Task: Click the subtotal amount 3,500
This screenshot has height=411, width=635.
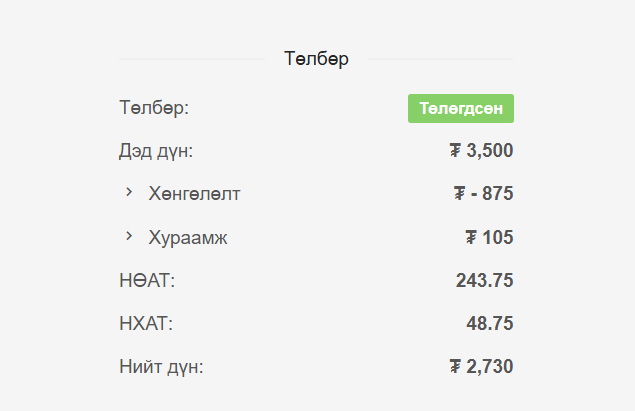Action: (490, 151)
